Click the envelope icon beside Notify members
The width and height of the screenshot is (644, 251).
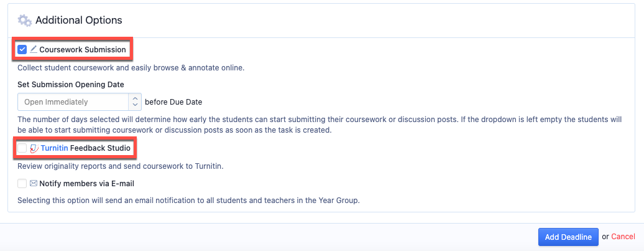click(x=34, y=184)
